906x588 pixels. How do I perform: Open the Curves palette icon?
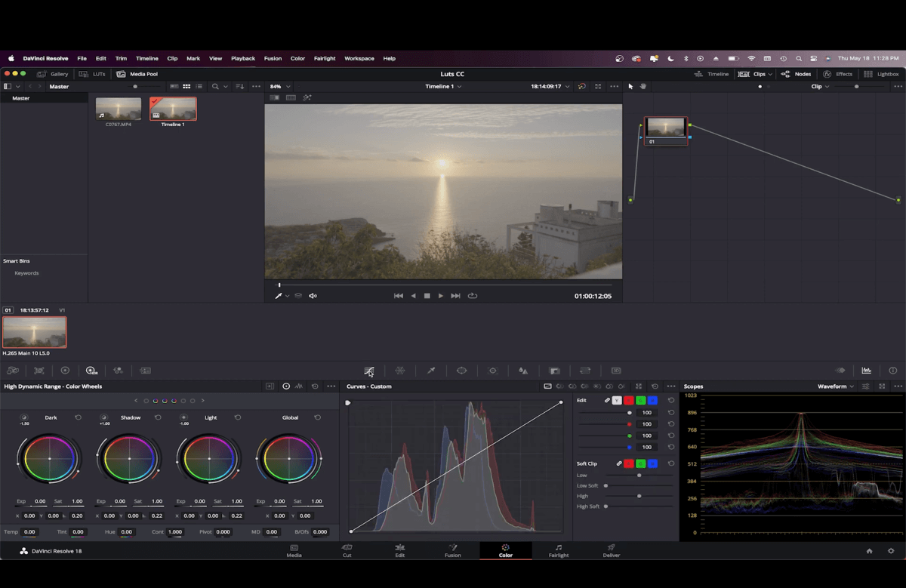tap(368, 371)
